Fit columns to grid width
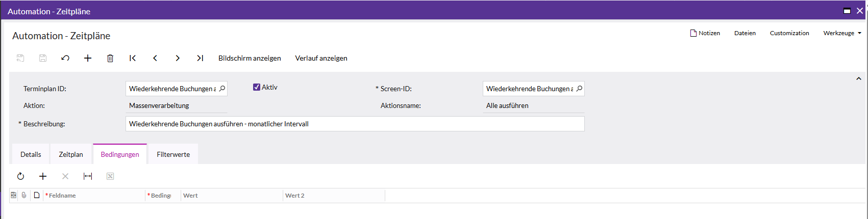 88,176
